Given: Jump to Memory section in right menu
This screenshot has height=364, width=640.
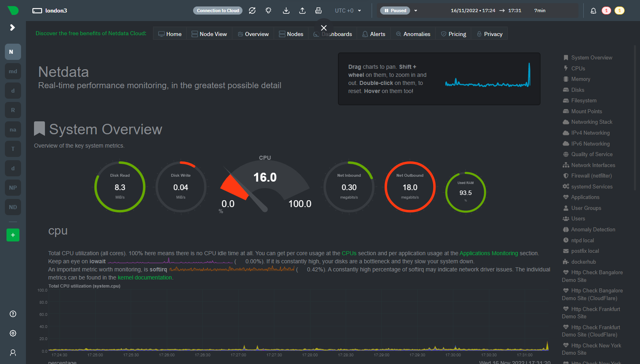Looking at the screenshot, I should pos(576,79).
